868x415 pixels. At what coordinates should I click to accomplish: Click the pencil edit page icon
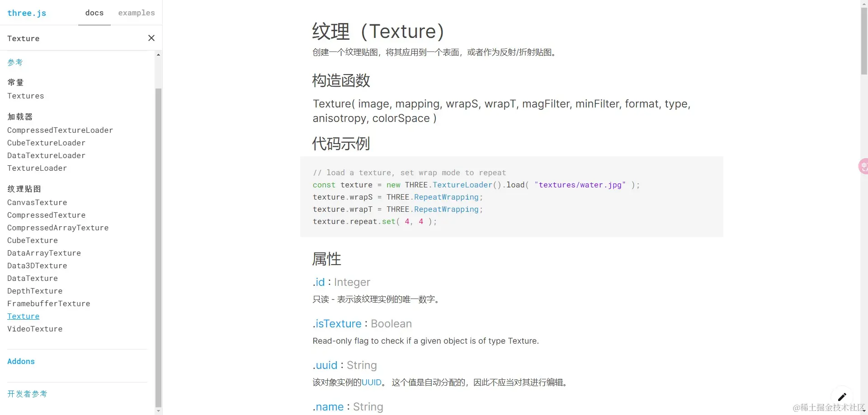[842, 397]
